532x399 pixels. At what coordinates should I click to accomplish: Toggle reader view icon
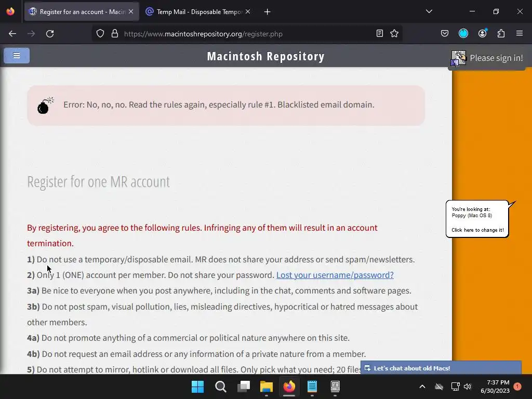click(380, 33)
